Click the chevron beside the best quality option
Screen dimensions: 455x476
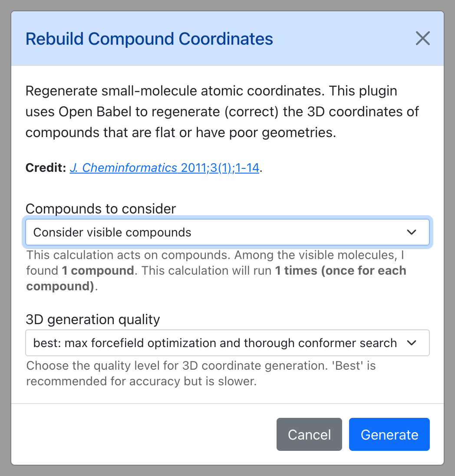pyautogui.click(x=412, y=343)
